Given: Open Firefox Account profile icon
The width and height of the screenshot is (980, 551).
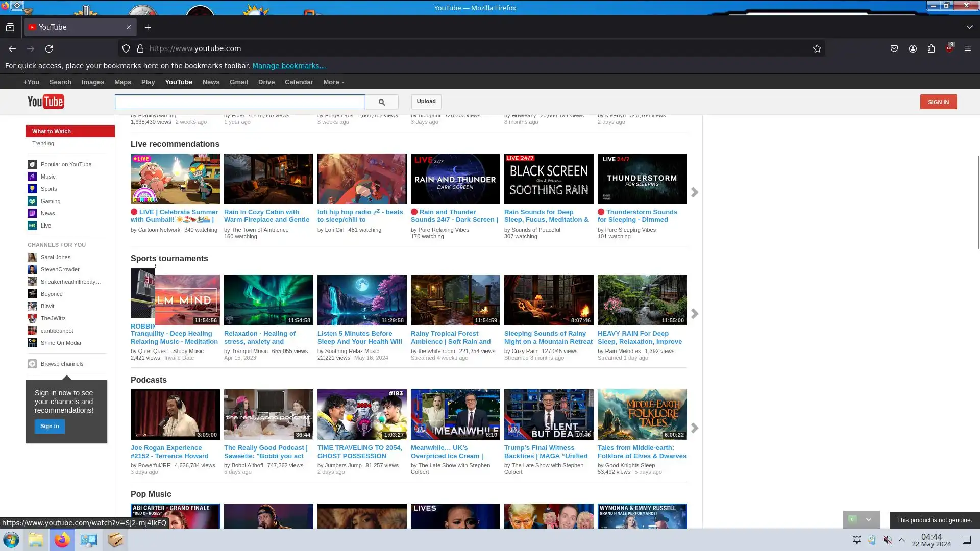Looking at the screenshot, I should 913,48.
